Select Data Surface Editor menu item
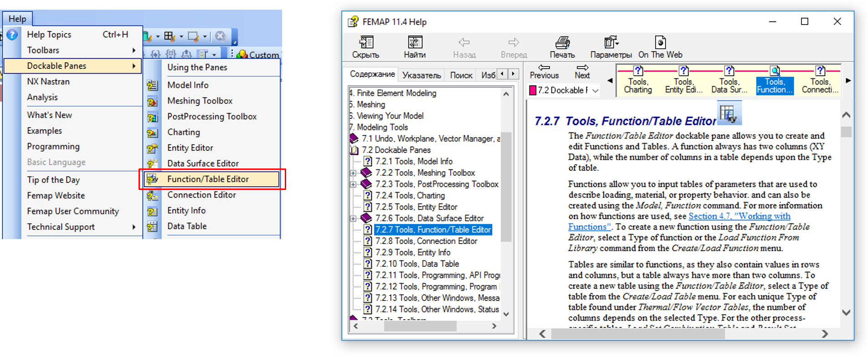Image resolution: width=868 pixels, height=357 pixels. click(x=203, y=164)
